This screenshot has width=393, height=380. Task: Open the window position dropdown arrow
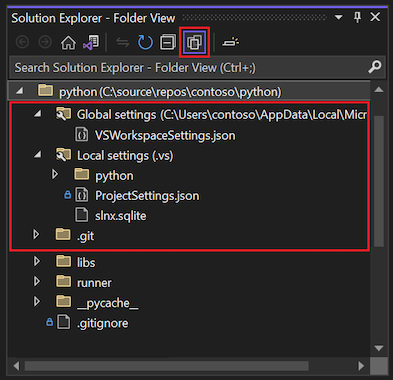(x=339, y=17)
